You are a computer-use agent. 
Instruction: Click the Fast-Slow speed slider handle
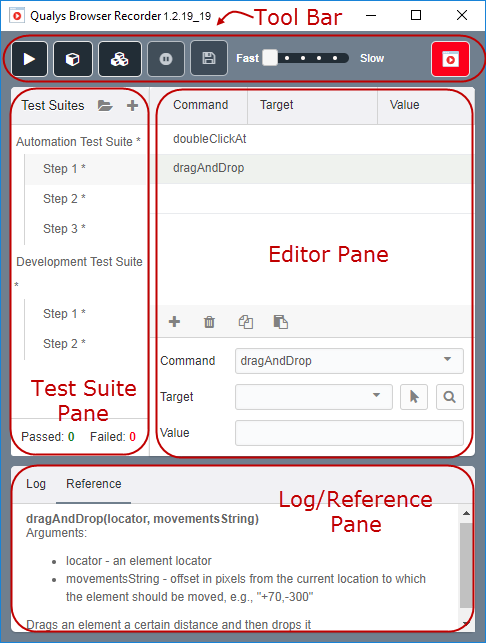(270, 58)
